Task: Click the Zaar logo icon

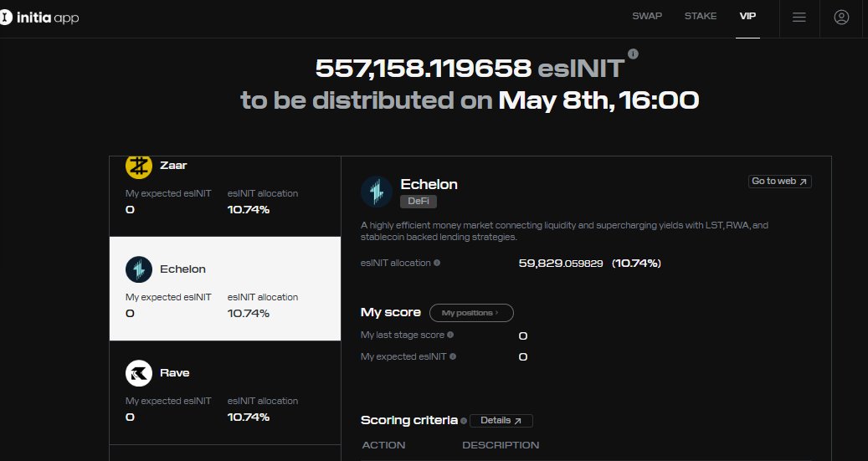Action: pyautogui.click(x=138, y=166)
